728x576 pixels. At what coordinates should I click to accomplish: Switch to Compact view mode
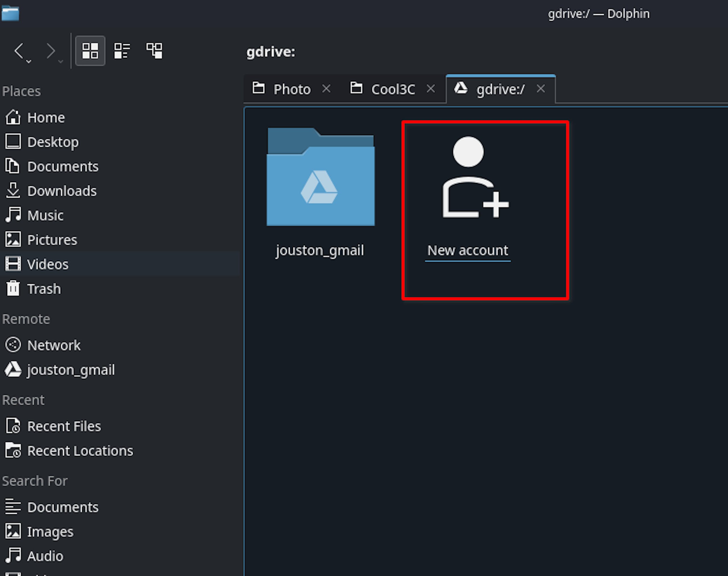pos(122,51)
